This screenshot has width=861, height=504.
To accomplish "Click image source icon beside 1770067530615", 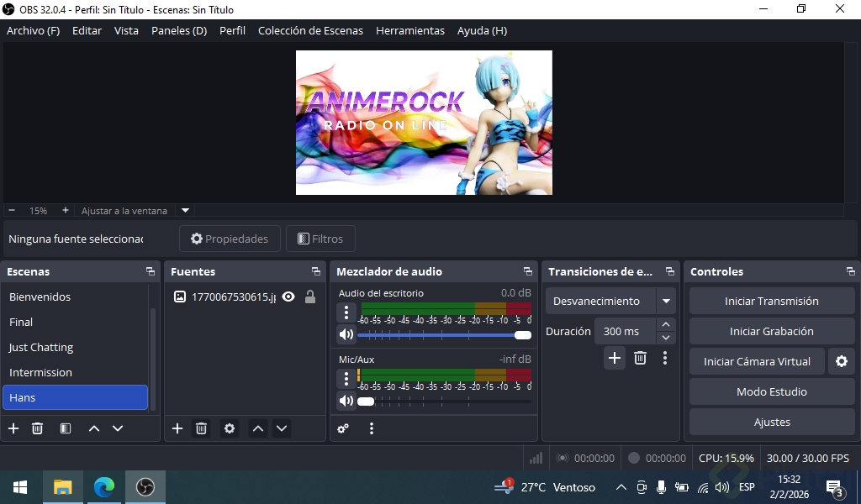I will coord(180,297).
